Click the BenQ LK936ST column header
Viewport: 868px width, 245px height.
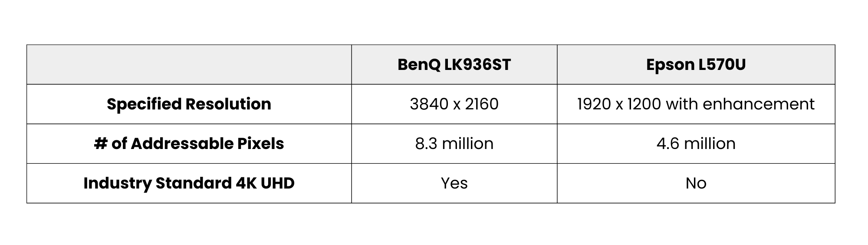(454, 65)
